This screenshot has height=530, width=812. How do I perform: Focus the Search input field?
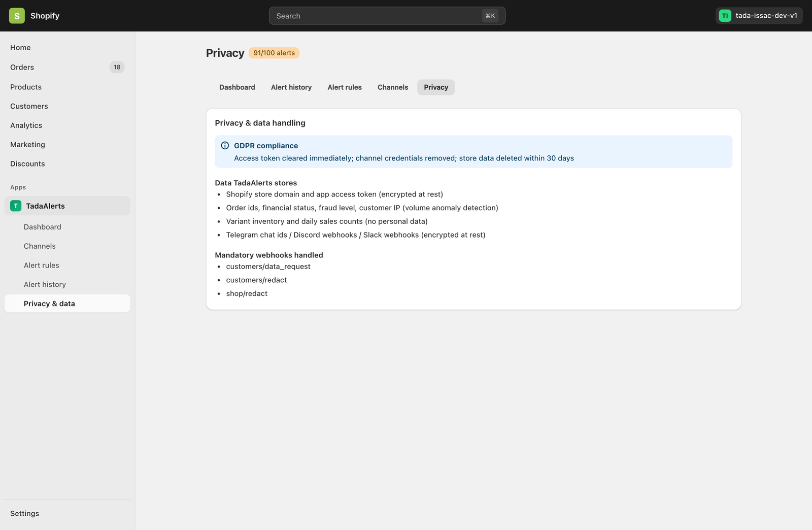[x=387, y=16]
